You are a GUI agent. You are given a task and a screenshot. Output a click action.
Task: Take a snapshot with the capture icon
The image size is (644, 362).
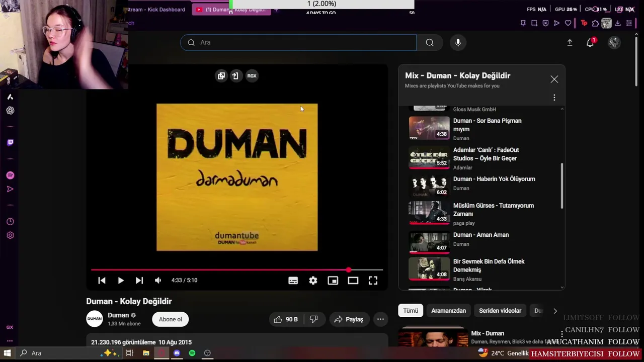[534, 23]
